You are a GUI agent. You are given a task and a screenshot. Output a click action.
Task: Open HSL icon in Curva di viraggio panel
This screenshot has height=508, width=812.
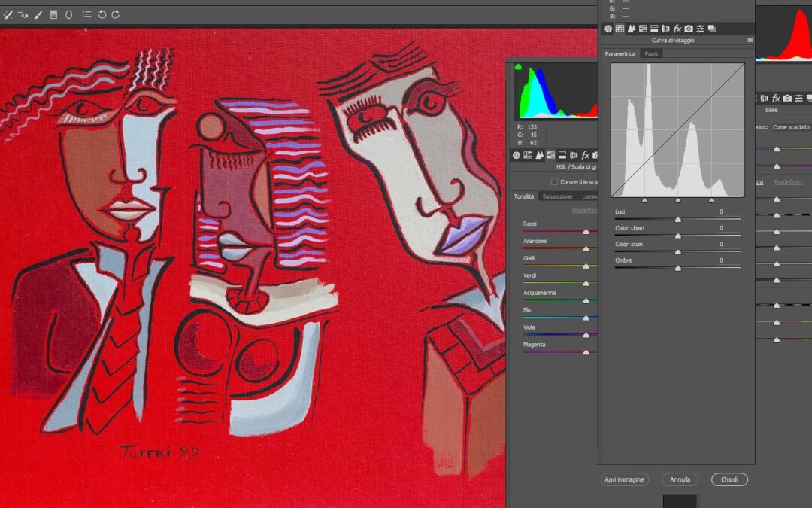(x=643, y=29)
